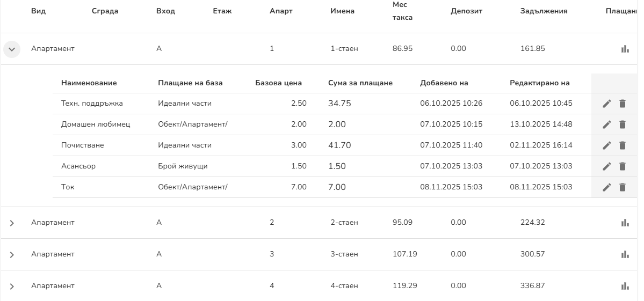
Task: Select the Асансьор sum value 1.50
Action: pyautogui.click(x=337, y=166)
